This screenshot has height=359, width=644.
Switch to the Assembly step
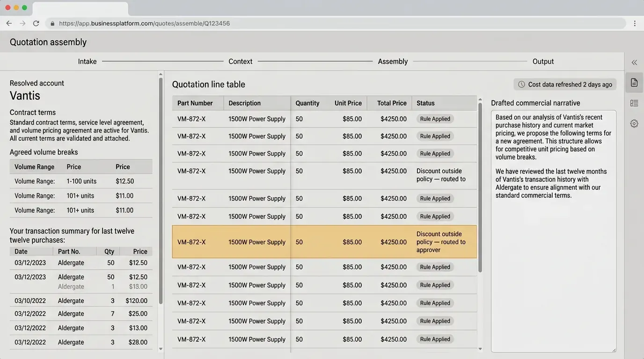(x=393, y=62)
